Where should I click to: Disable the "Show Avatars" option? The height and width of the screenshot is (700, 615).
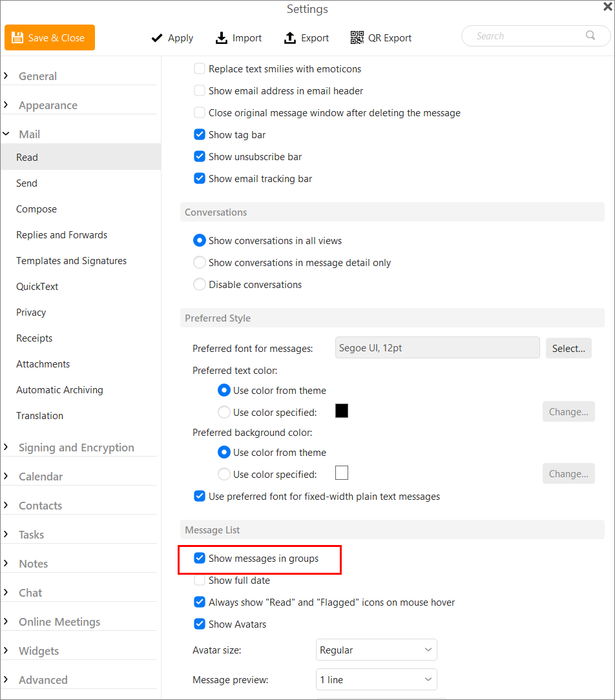[200, 624]
